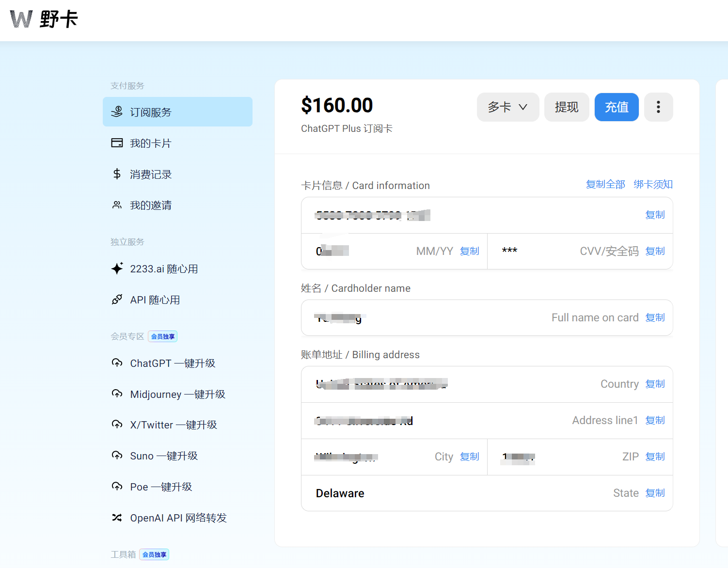Click the card icon beside 我的卡片
The width and height of the screenshot is (728, 568).
point(117,143)
